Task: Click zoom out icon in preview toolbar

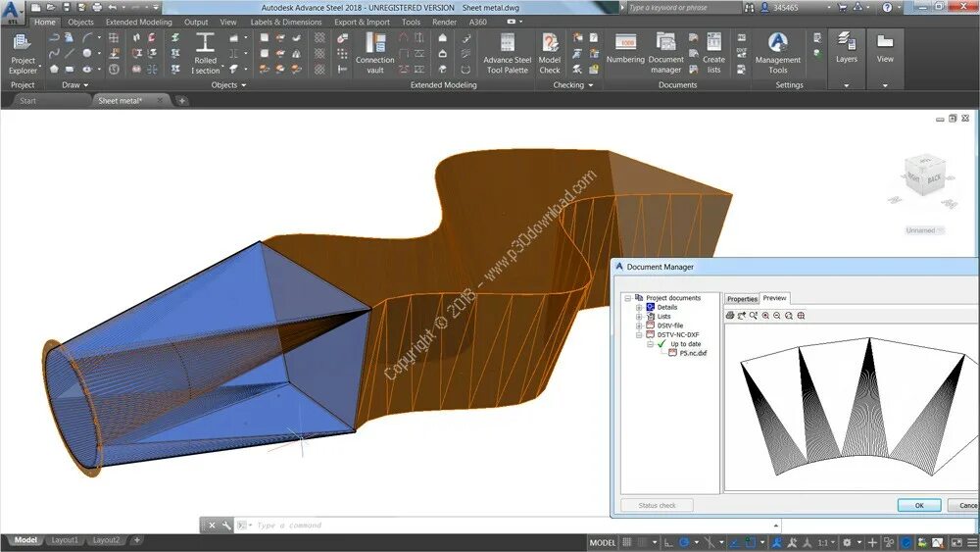Action: 777,316
